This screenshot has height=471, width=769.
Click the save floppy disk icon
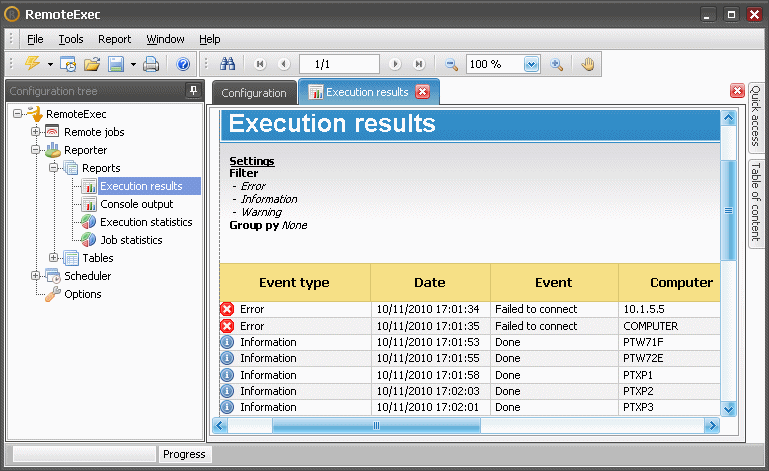click(116, 64)
